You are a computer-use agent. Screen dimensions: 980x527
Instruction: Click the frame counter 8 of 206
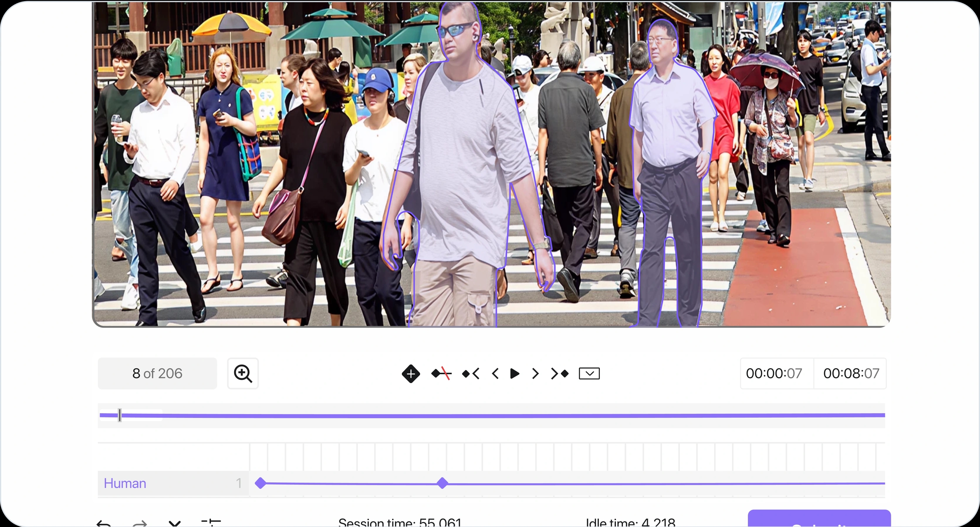157,373
